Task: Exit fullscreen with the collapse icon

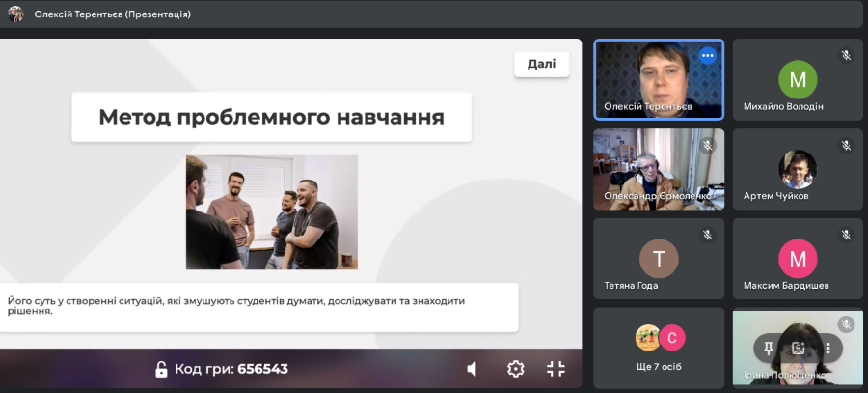Action: point(556,369)
